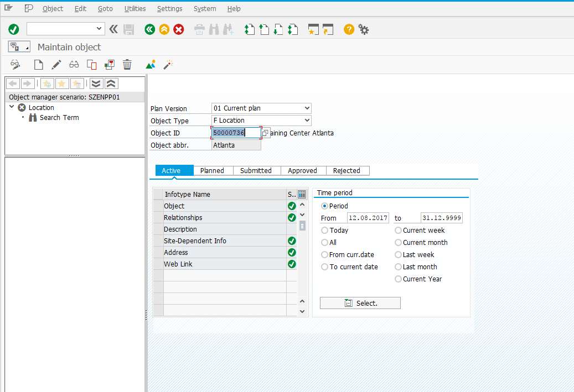574x392 pixels.
Task: Select the Current week radio button
Action: pos(398,231)
